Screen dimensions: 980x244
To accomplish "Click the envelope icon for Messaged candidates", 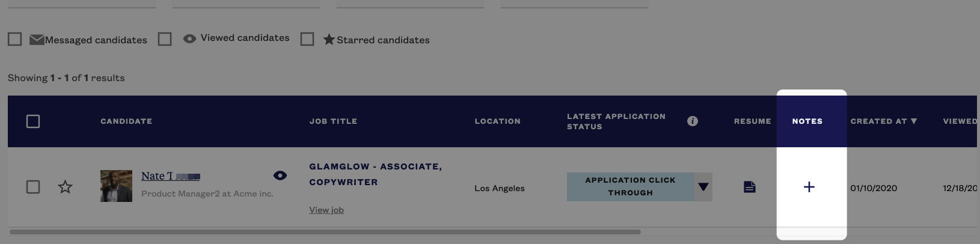I will tap(37, 40).
